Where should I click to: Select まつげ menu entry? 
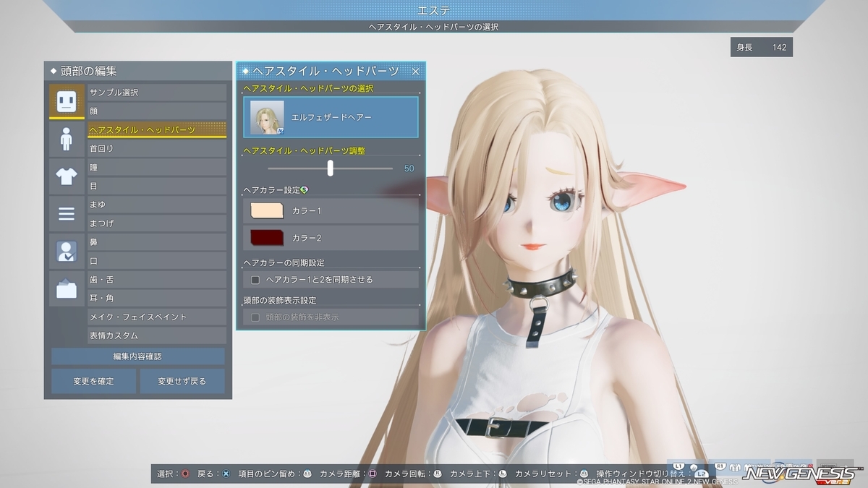click(x=157, y=223)
